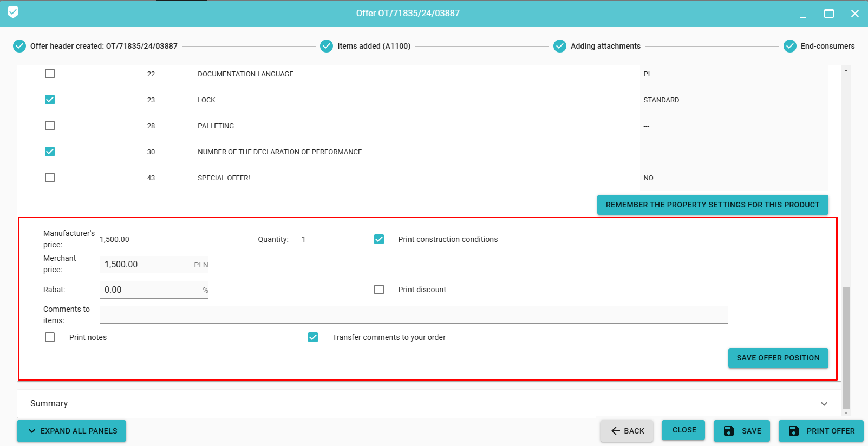
Task: Focus the Merchant price input field
Action: pos(146,264)
